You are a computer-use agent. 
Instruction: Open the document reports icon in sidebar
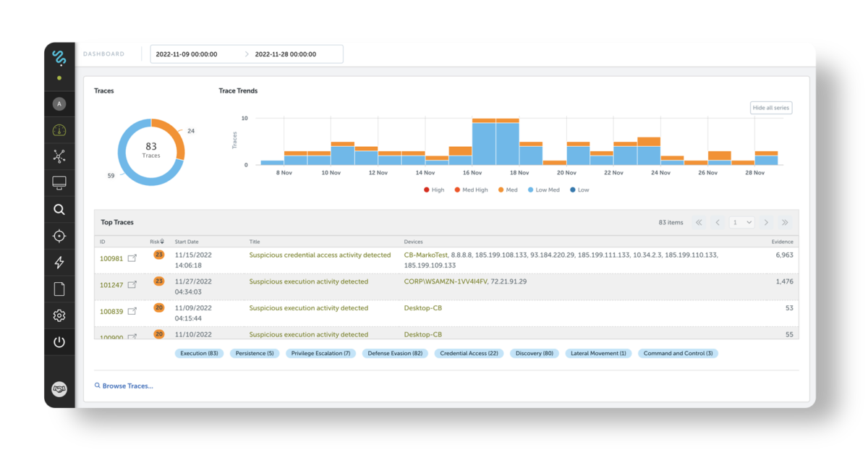pyautogui.click(x=59, y=289)
